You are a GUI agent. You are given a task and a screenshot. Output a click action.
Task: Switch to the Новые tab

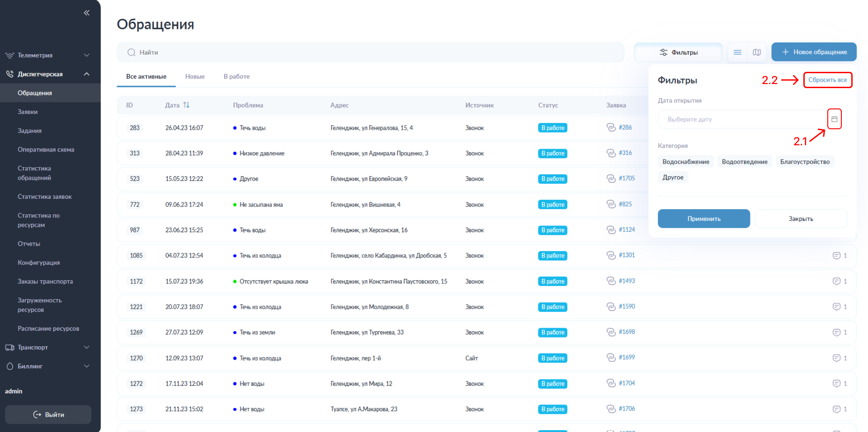coord(195,76)
